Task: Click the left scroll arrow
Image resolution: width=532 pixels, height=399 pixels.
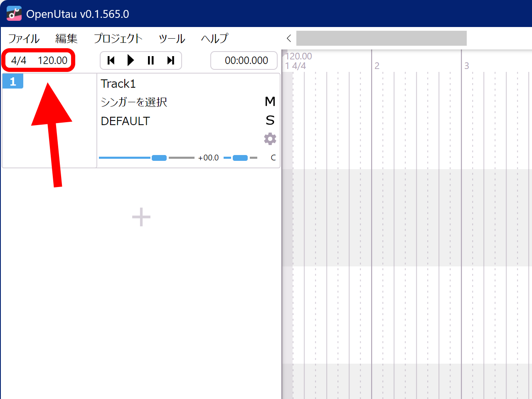Action: [289, 38]
